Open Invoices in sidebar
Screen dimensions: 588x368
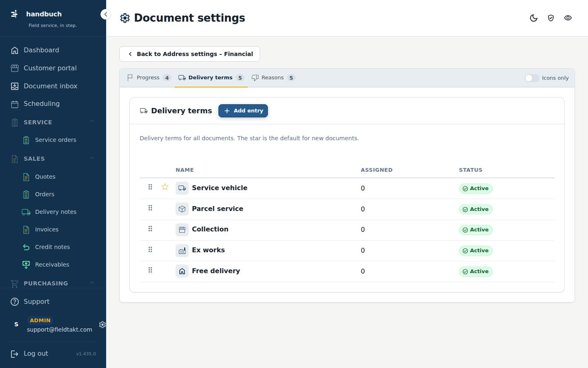[x=59, y=229]
